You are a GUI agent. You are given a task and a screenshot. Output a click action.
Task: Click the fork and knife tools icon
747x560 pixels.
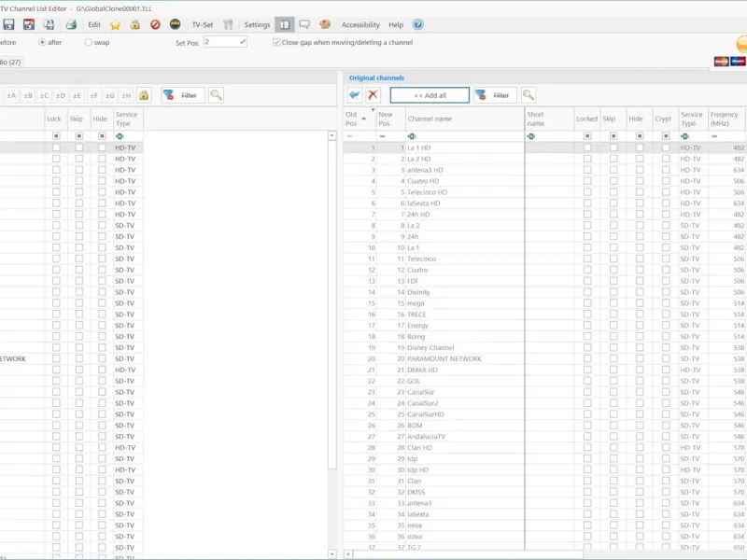(x=228, y=25)
